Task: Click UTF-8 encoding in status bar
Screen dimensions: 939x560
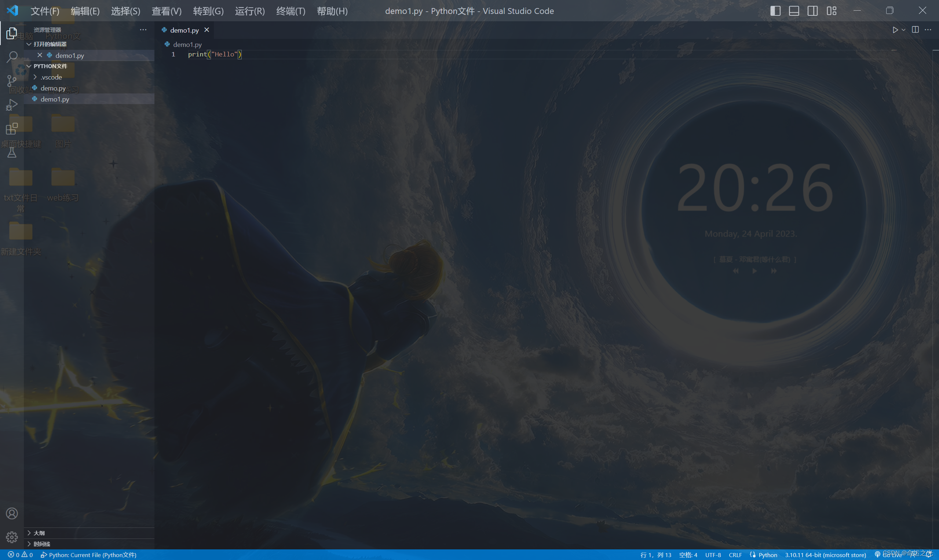Action: click(x=713, y=555)
